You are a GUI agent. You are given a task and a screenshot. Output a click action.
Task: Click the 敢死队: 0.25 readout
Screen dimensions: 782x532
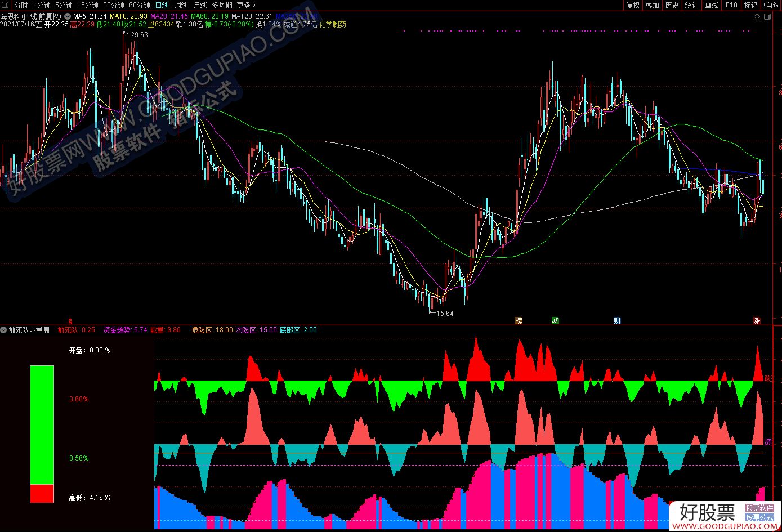click(x=77, y=330)
